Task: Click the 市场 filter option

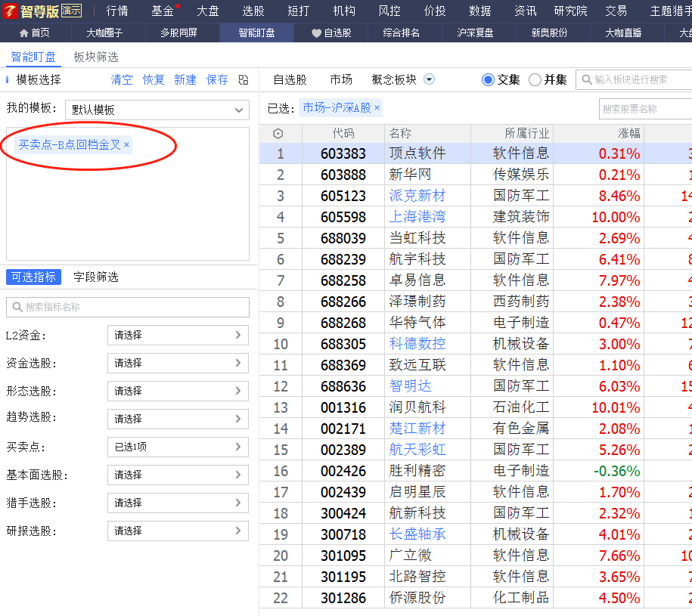Action: [x=341, y=80]
